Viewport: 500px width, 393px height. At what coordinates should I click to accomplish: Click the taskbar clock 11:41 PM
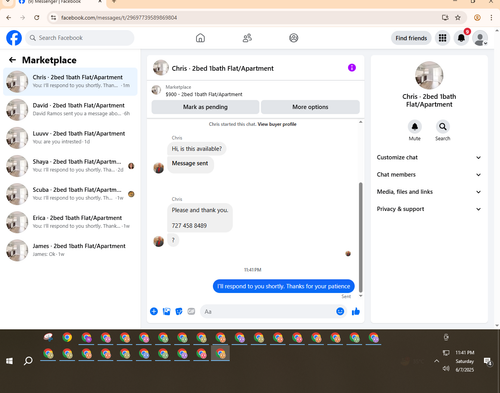[465, 353]
